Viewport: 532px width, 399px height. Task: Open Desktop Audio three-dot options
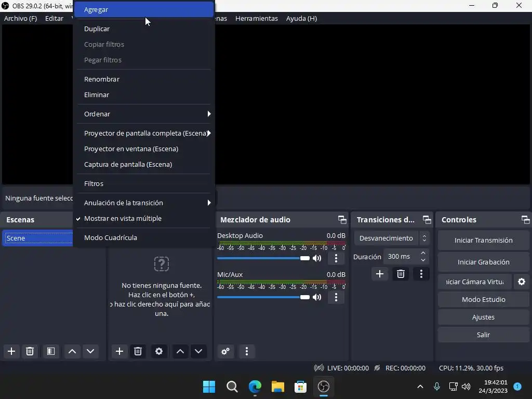coord(336,258)
